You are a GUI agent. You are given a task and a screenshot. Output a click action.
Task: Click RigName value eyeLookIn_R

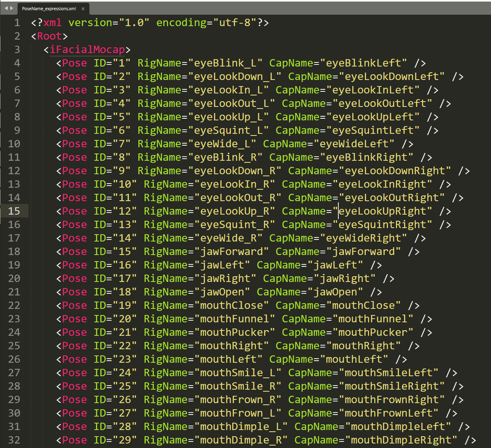(235, 184)
